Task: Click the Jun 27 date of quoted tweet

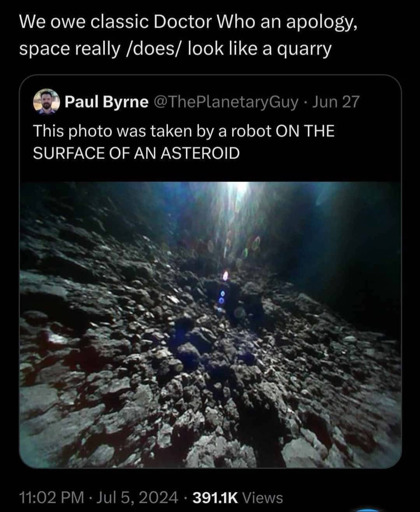Action: point(336,102)
